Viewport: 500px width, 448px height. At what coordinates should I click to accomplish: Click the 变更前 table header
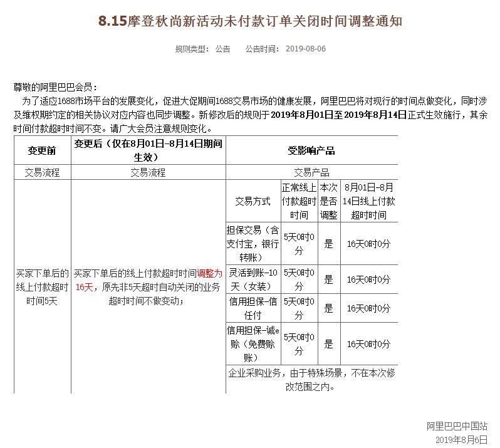[43, 150]
